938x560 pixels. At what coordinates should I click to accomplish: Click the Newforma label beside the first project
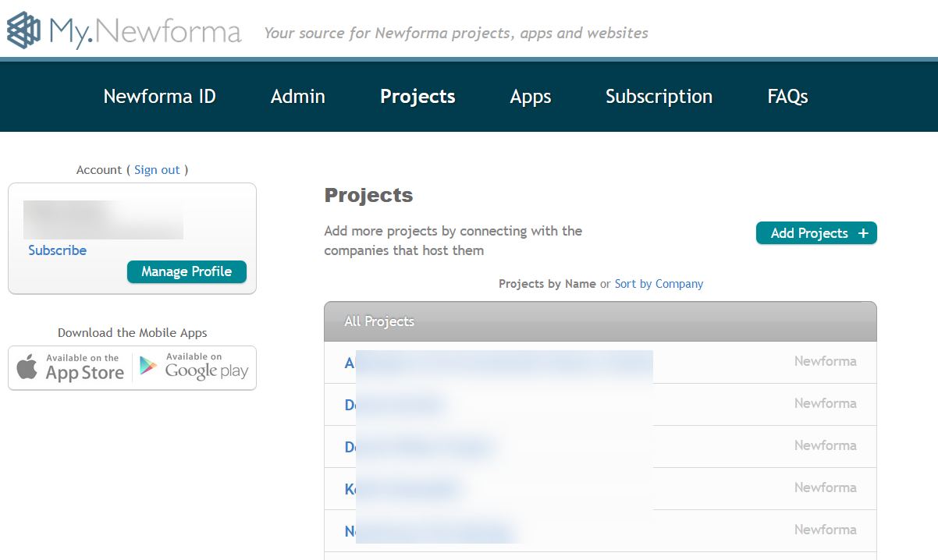click(826, 361)
